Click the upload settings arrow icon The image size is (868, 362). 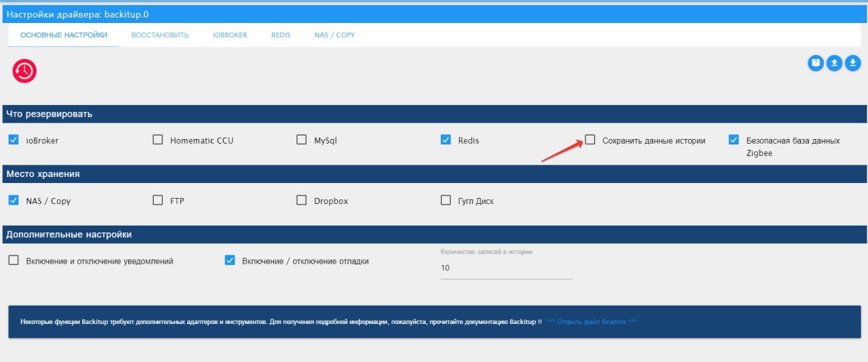[834, 63]
